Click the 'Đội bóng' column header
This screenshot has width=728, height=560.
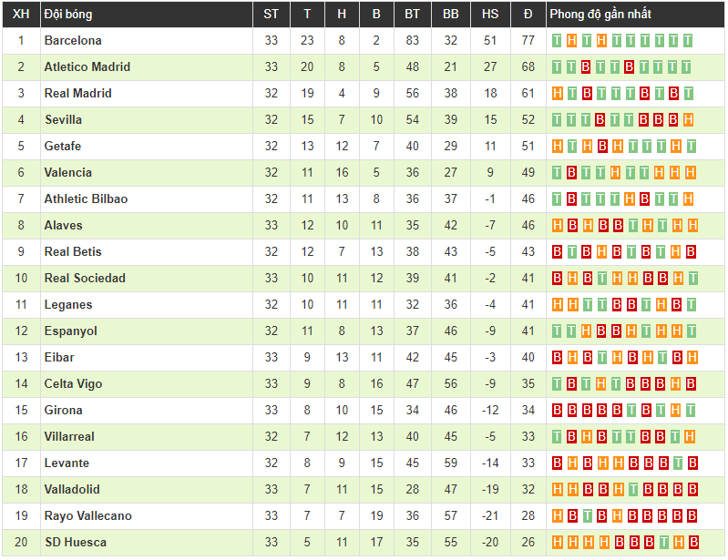tap(68, 15)
